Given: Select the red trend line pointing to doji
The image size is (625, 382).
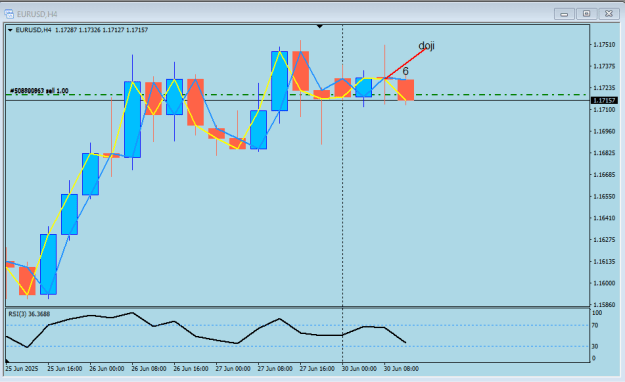Looking at the screenshot, I should coord(405,63).
